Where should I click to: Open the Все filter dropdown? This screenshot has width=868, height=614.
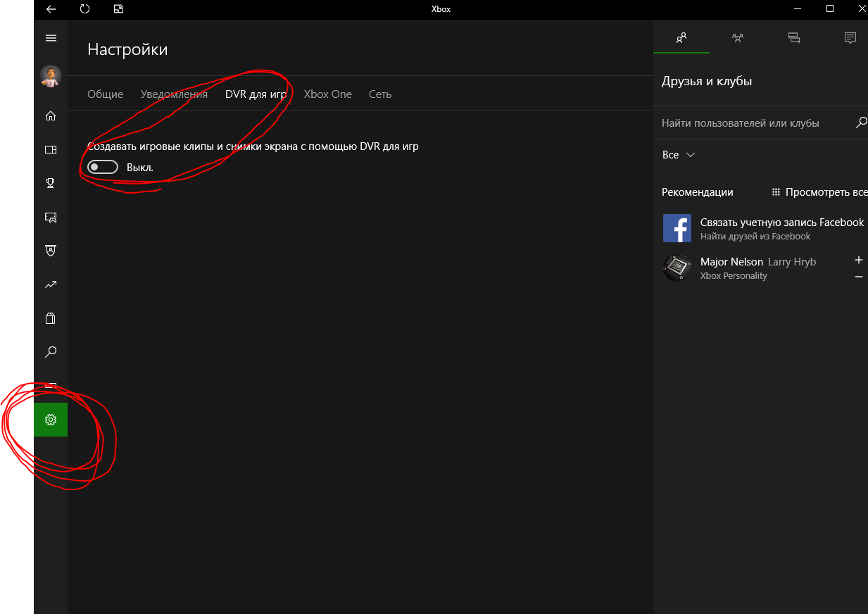(x=679, y=155)
